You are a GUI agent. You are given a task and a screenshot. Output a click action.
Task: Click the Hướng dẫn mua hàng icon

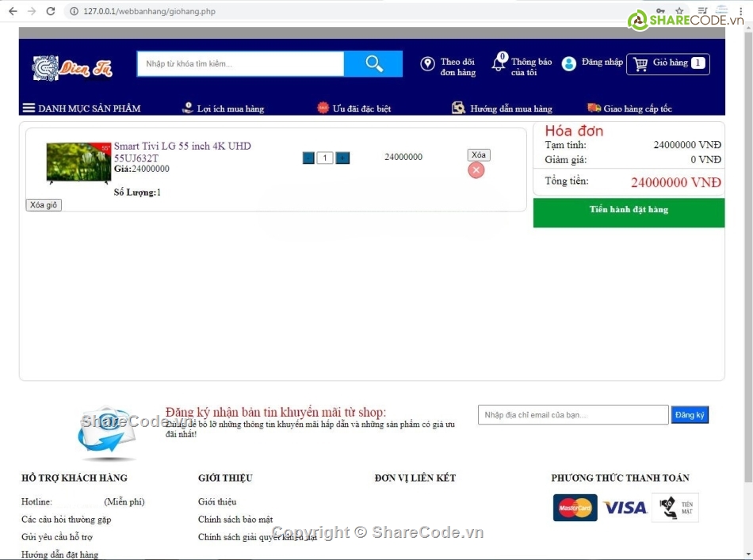458,108
